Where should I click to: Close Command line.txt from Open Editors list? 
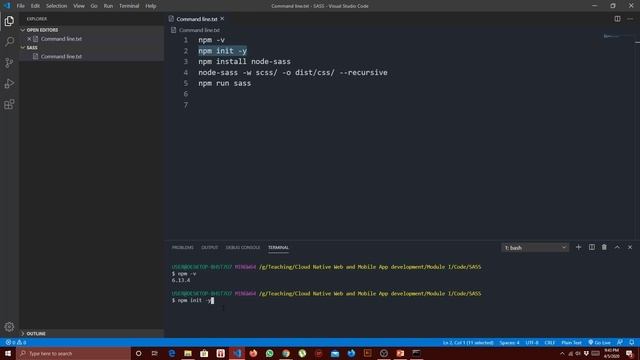click(x=29, y=39)
